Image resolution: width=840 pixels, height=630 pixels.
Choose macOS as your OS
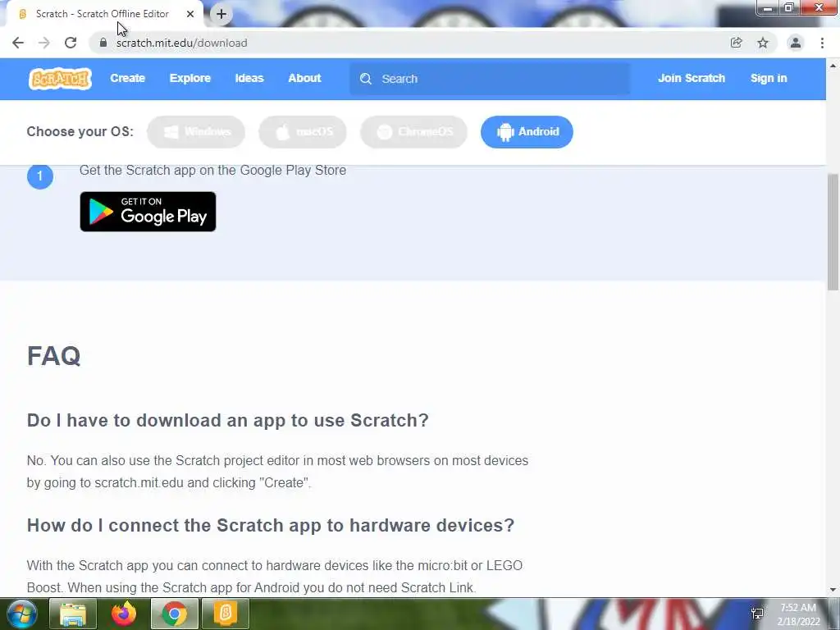coord(303,132)
